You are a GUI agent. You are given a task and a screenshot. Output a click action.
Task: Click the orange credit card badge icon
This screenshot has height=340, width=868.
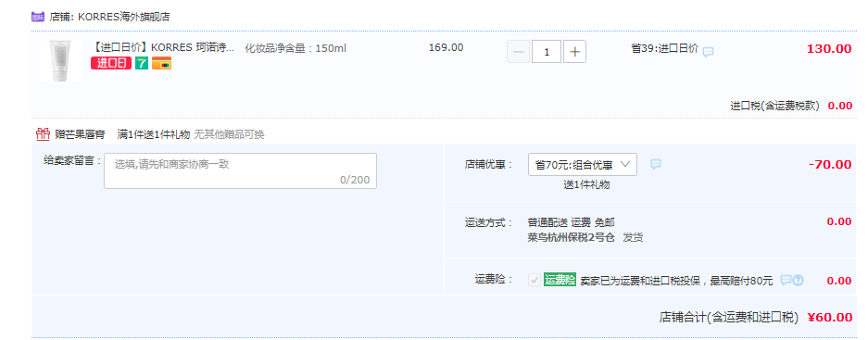tap(161, 63)
